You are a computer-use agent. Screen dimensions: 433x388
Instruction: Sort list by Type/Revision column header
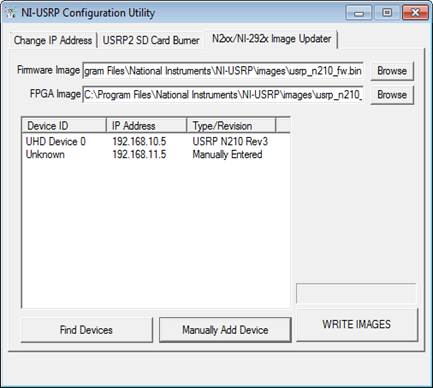(x=231, y=126)
